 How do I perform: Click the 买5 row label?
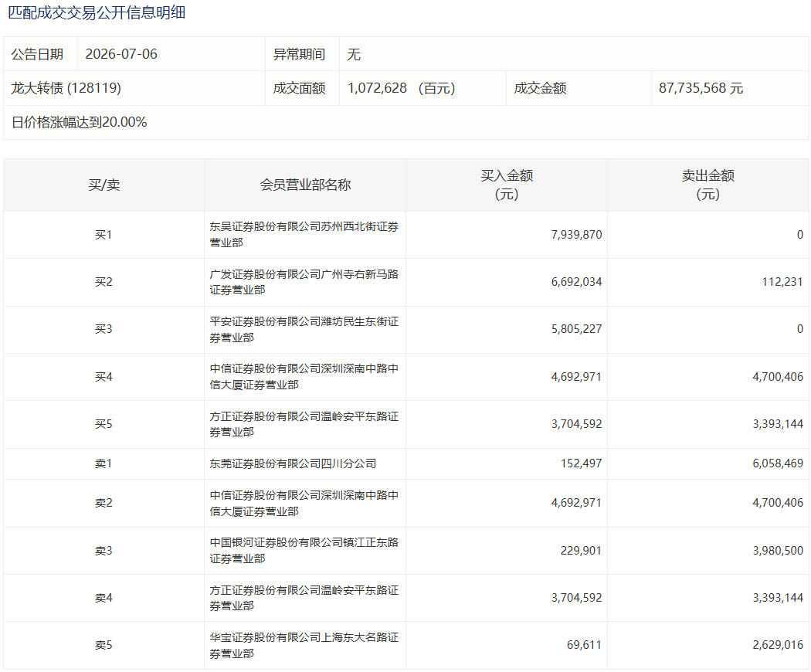click(x=103, y=424)
